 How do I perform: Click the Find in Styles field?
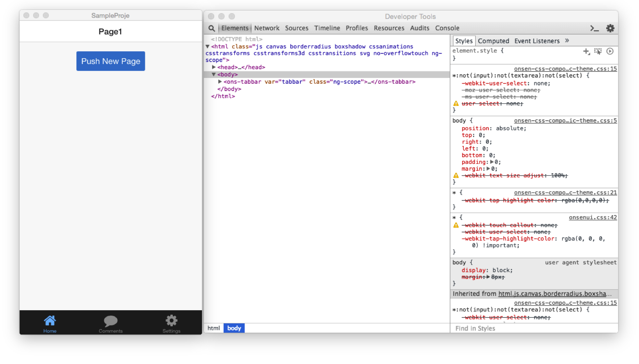tap(534, 328)
